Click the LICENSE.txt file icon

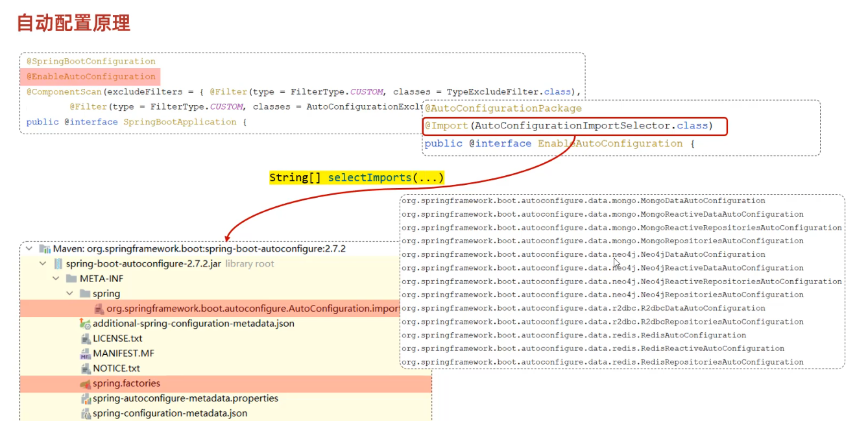pyautogui.click(x=85, y=339)
